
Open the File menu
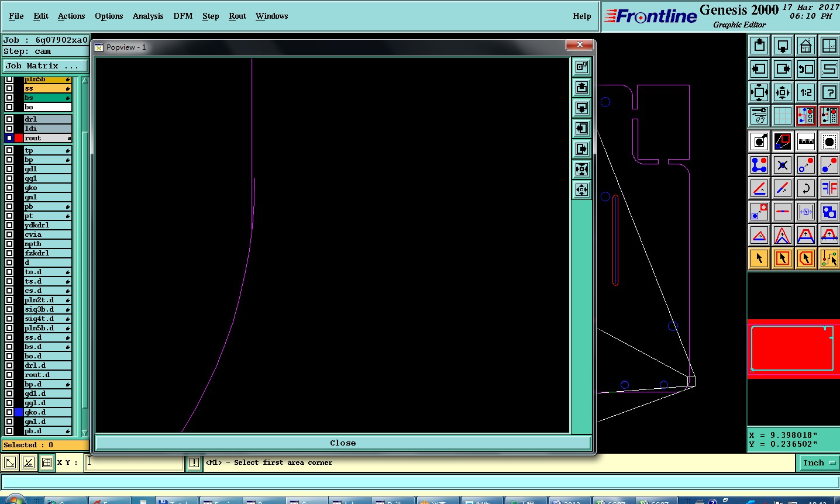(16, 16)
